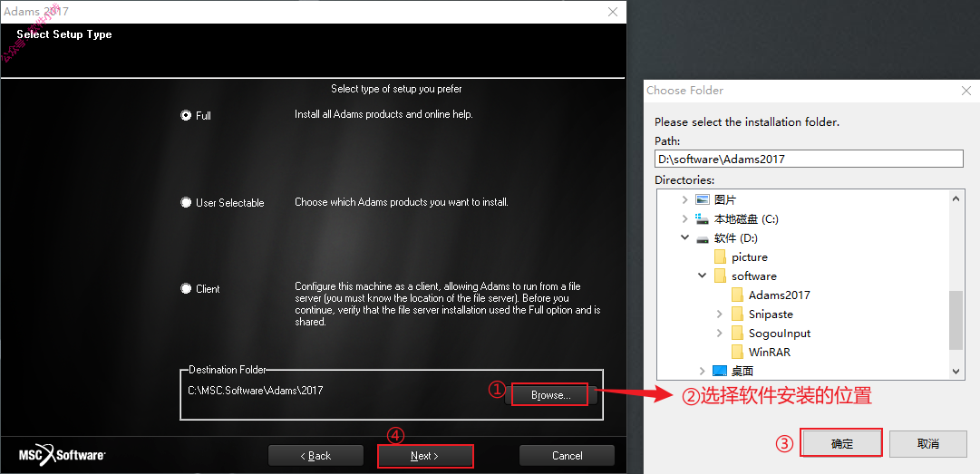Click the WinRAR folder icon

coord(738,352)
